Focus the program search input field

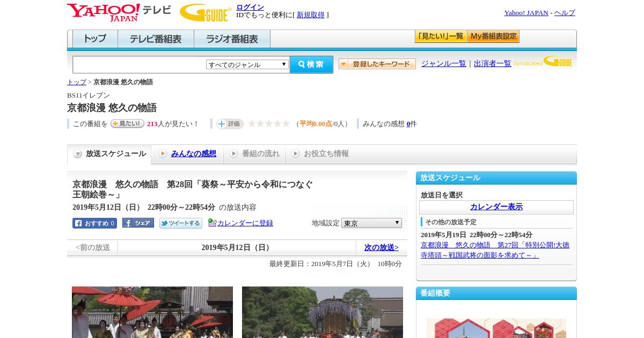(140, 64)
